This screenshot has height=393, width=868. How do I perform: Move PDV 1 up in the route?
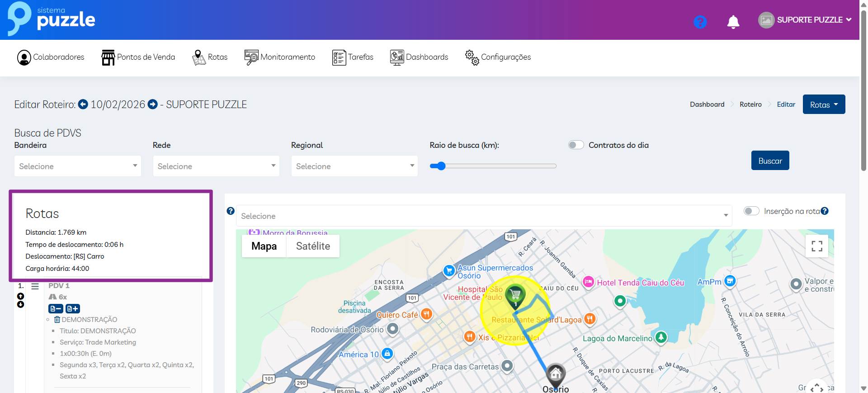[x=20, y=296]
